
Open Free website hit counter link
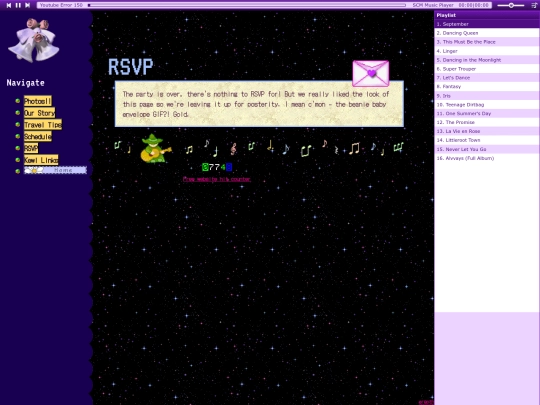pos(217,179)
